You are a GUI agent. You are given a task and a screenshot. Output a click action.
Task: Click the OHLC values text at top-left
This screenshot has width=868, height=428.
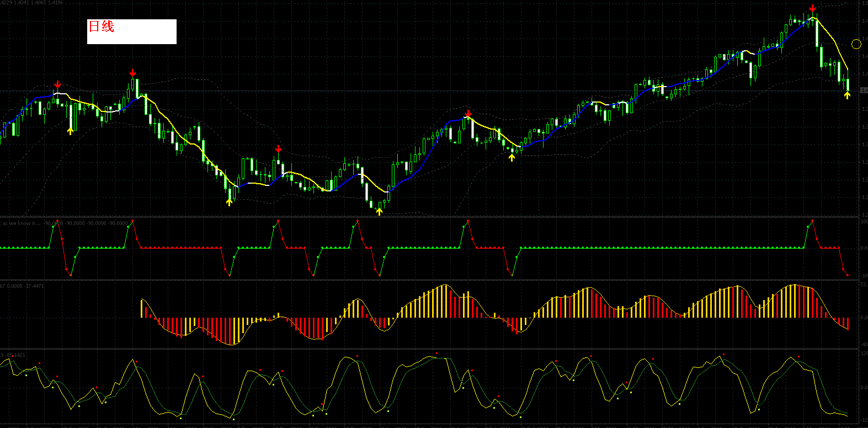31,3
